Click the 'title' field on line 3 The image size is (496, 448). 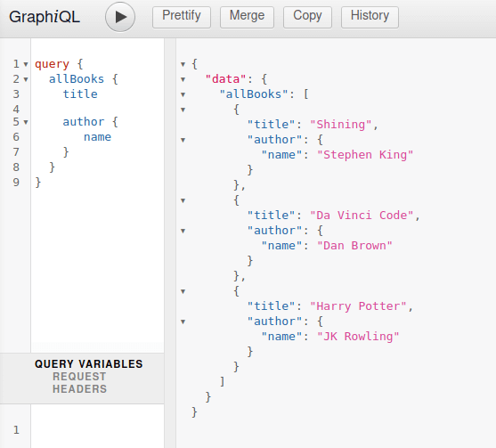(80, 94)
